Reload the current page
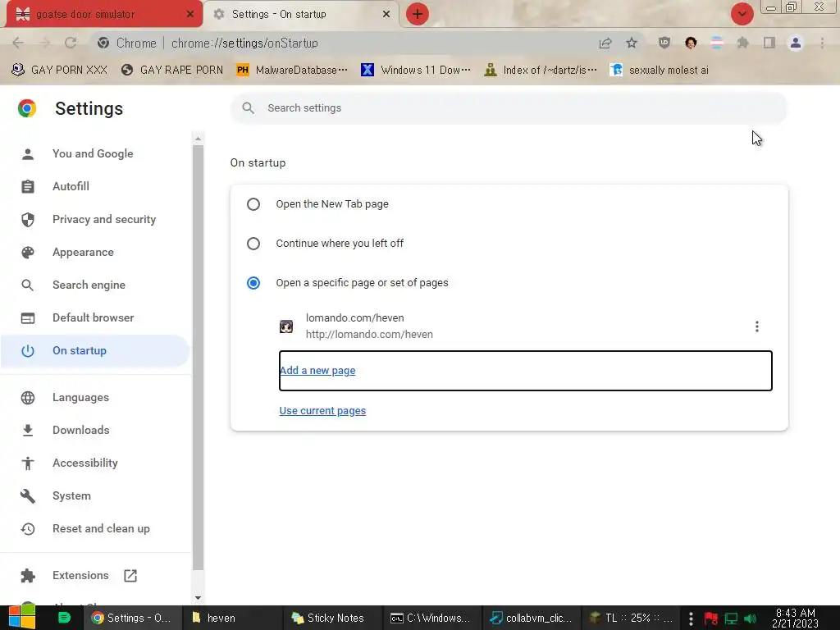Viewport: 840px width, 630px height. click(x=71, y=43)
